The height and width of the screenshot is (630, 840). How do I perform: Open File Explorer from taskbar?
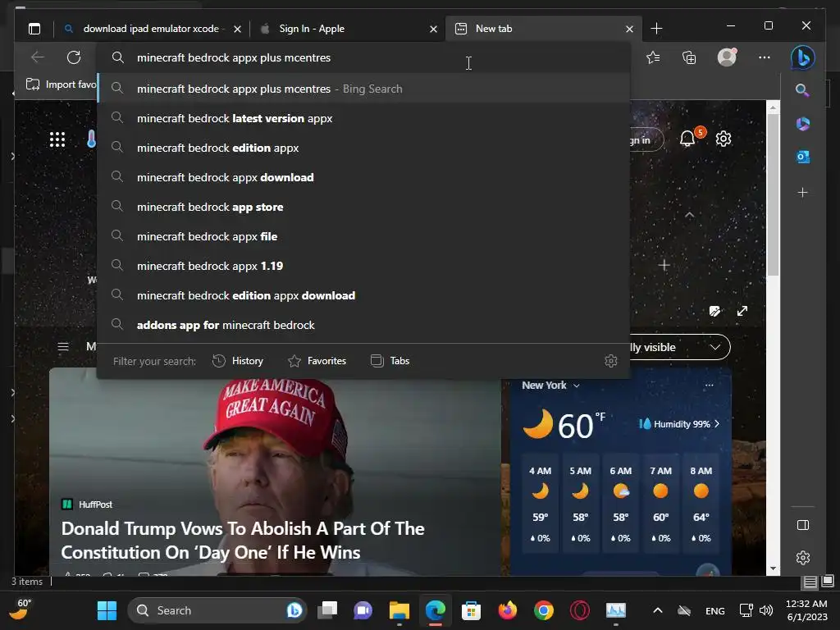399,610
